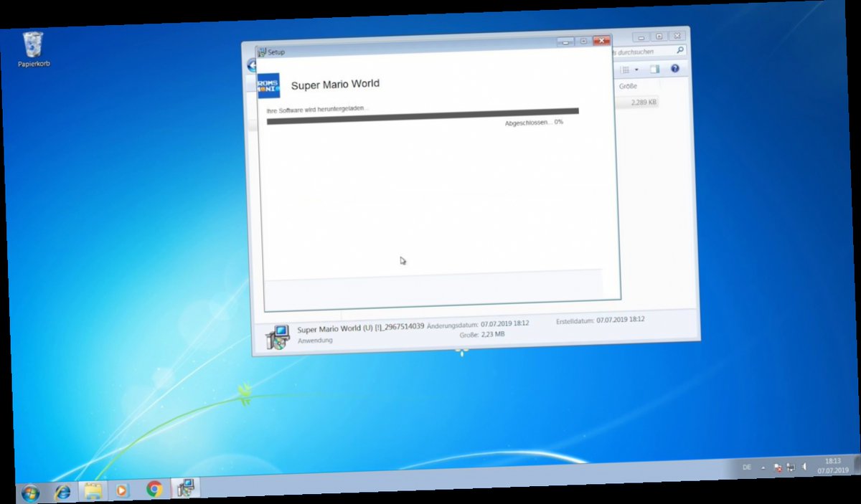Click the ROMS MANIA logo in Setup
This screenshot has width=861, height=504.
point(268,85)
